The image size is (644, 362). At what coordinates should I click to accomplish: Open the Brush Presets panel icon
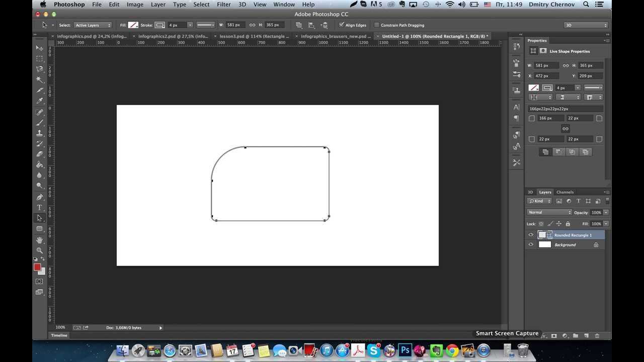pos(517,74)
